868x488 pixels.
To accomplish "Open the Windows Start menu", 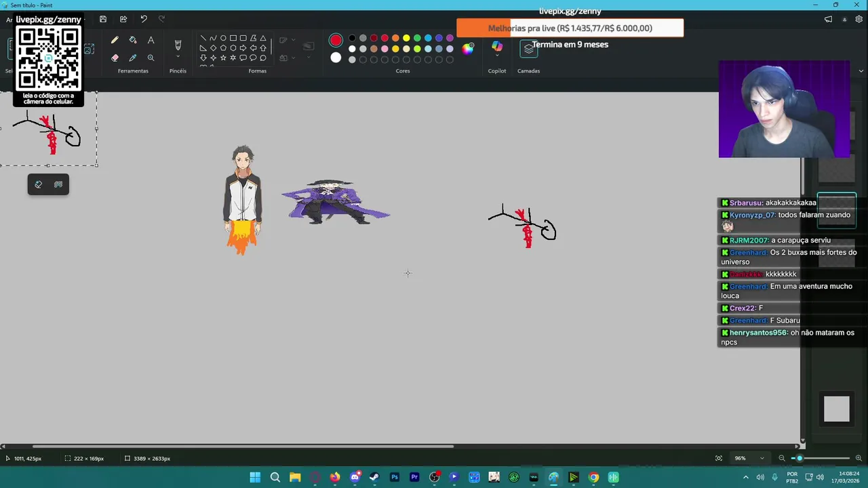I will click(x=255, y=477).
